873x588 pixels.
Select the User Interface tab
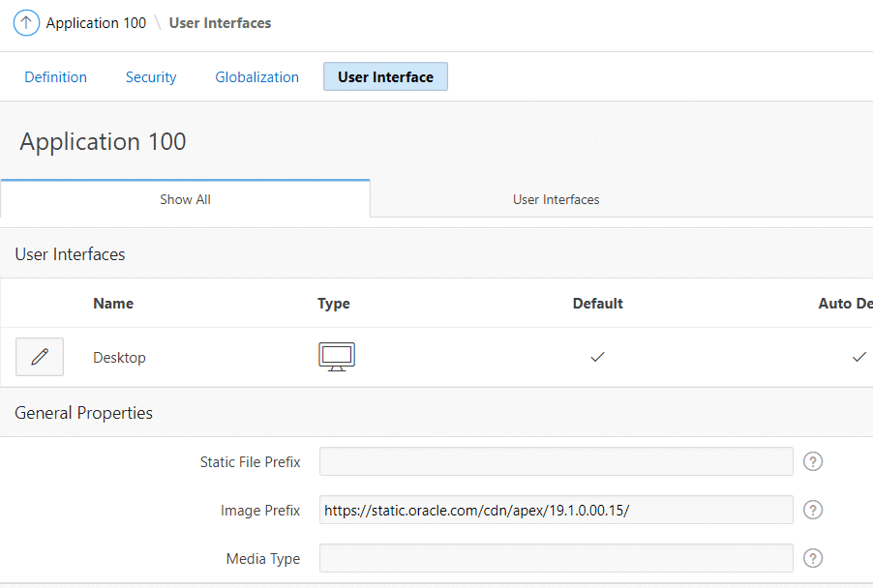click(385, 77)
